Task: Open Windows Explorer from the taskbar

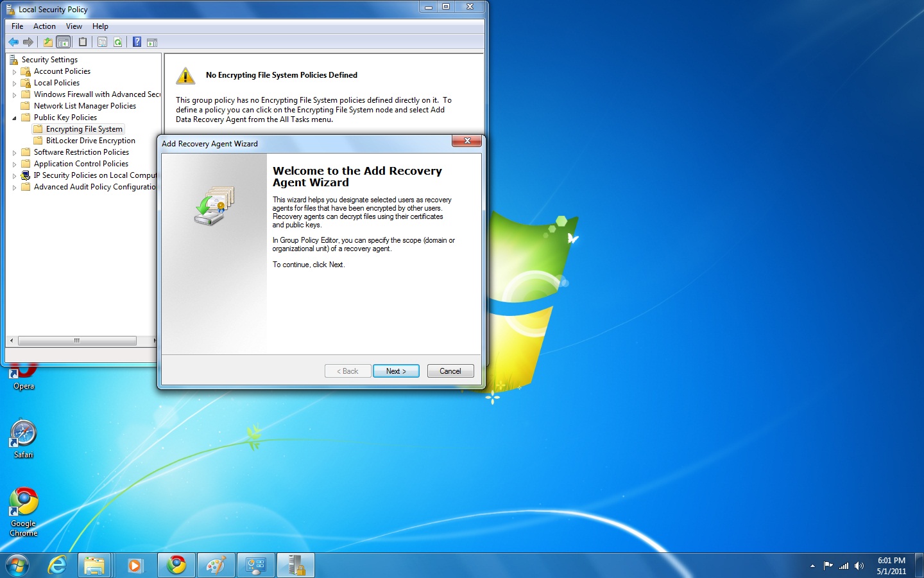Action: pyautogui.click(x=94, y=566)
